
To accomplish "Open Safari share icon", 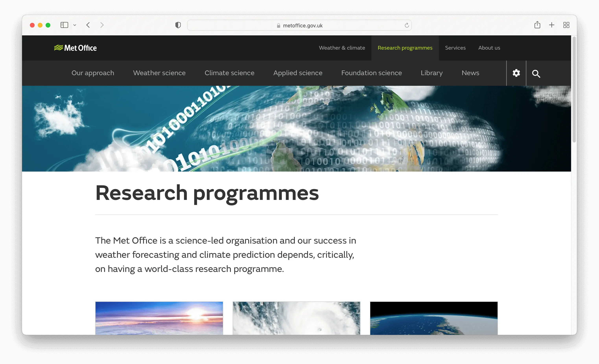I will 537,25.
